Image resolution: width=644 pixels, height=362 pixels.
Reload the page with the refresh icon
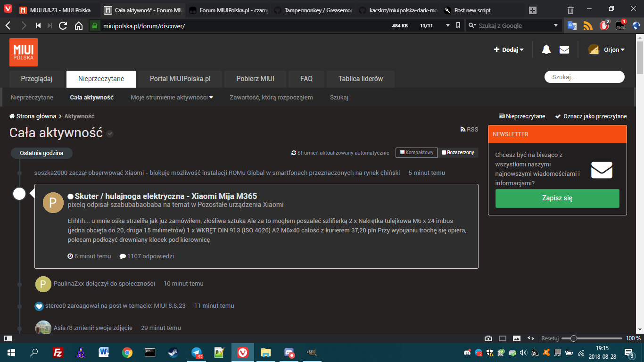(x=63, y=25)
